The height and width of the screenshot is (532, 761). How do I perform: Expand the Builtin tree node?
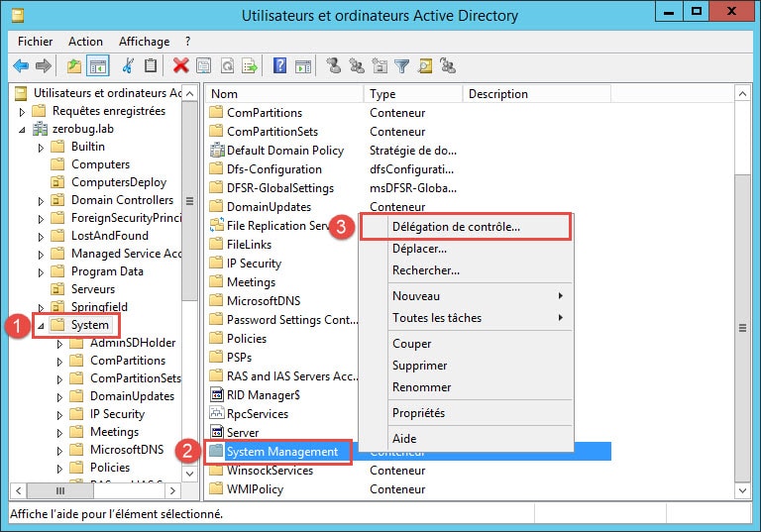(x=41, y=148)
